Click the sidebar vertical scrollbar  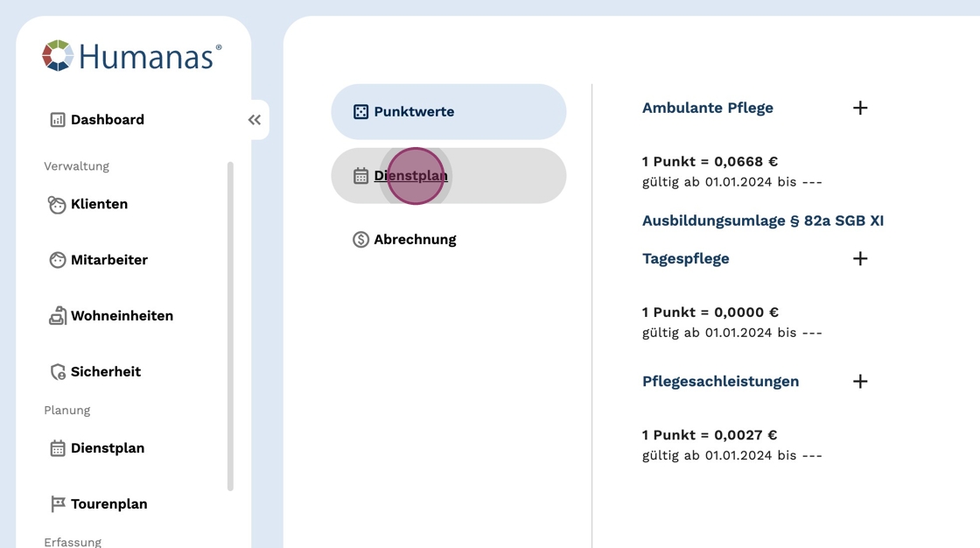(230, 326)
